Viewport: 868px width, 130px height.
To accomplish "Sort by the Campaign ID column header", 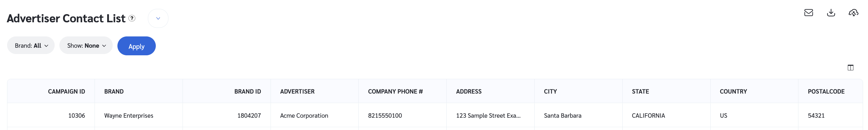I will 66,91.
